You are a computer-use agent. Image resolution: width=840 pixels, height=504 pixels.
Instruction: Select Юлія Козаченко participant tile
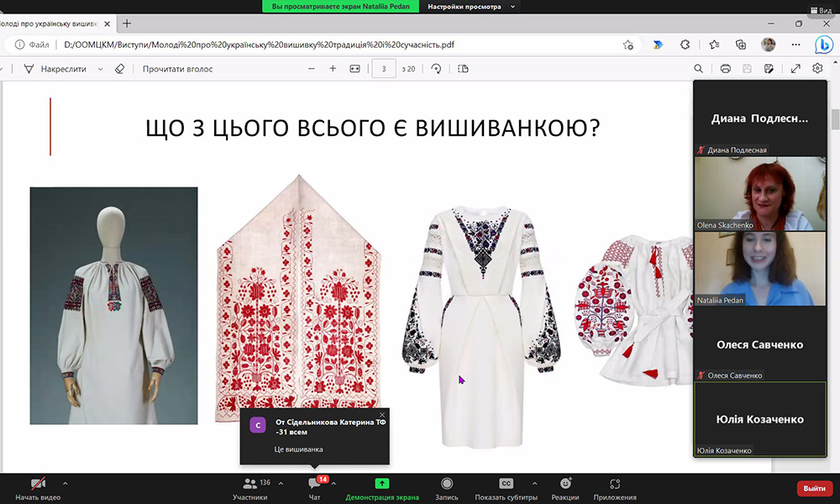click(x=759, y=419)
